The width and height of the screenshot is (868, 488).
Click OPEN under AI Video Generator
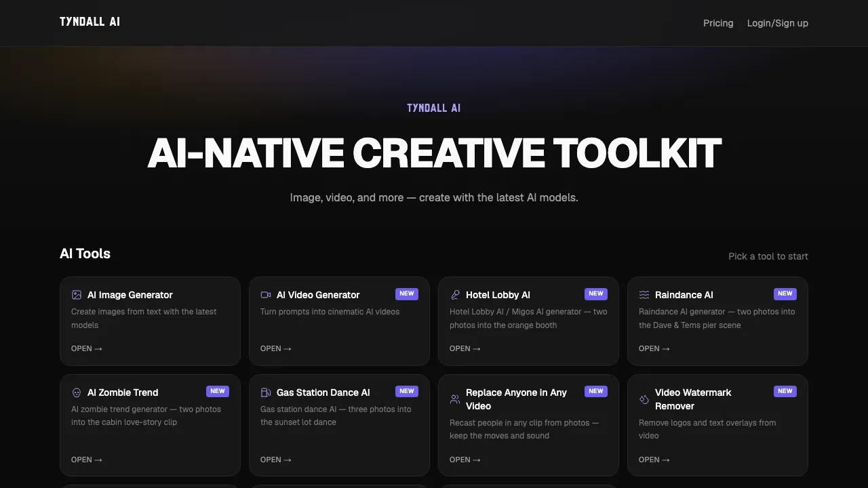click(276, 348)
